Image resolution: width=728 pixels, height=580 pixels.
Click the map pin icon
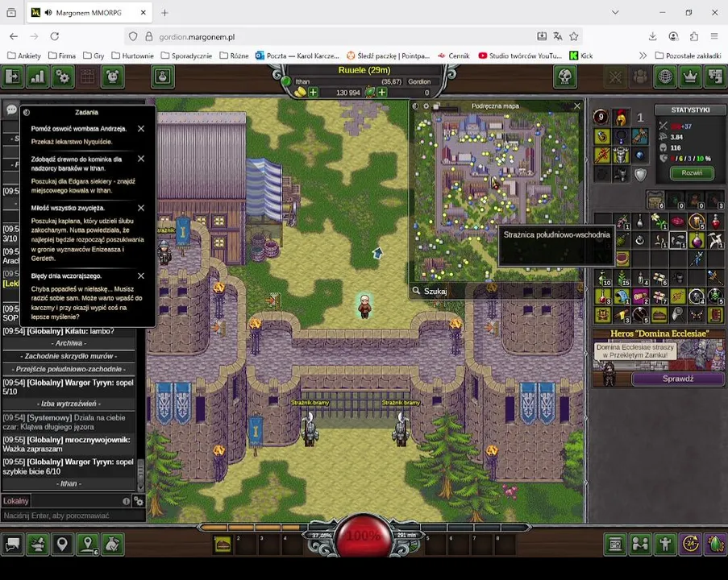[x=62, y=544]
